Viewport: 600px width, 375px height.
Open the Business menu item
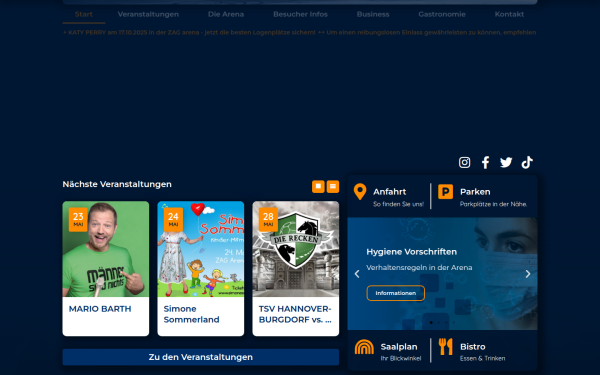[x=373, y=15]
